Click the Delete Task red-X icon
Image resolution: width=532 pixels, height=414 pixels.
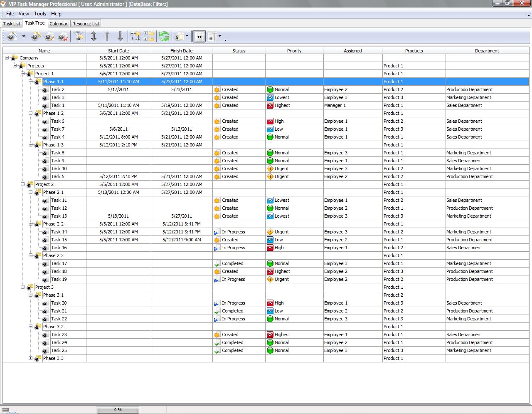pos(63,37)
